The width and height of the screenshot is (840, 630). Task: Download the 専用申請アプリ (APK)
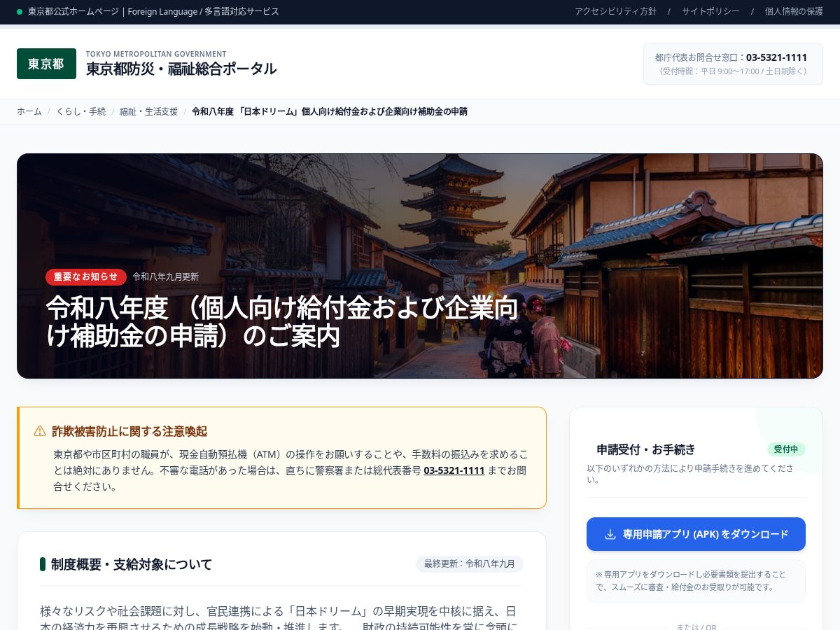(x=696, y=534)
